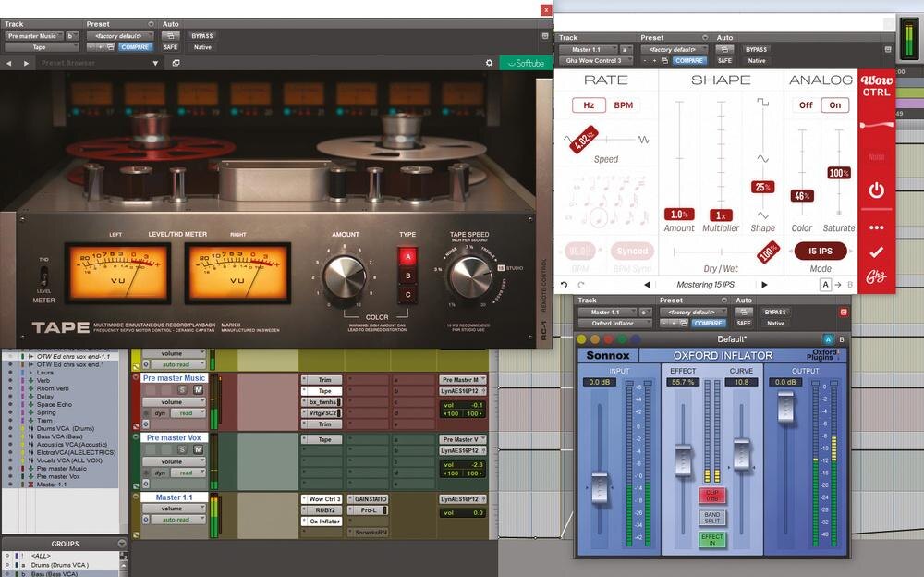Screen dimensions: 924x577
Task: Select Inflator A preset slot
Action: click(828, 339)
